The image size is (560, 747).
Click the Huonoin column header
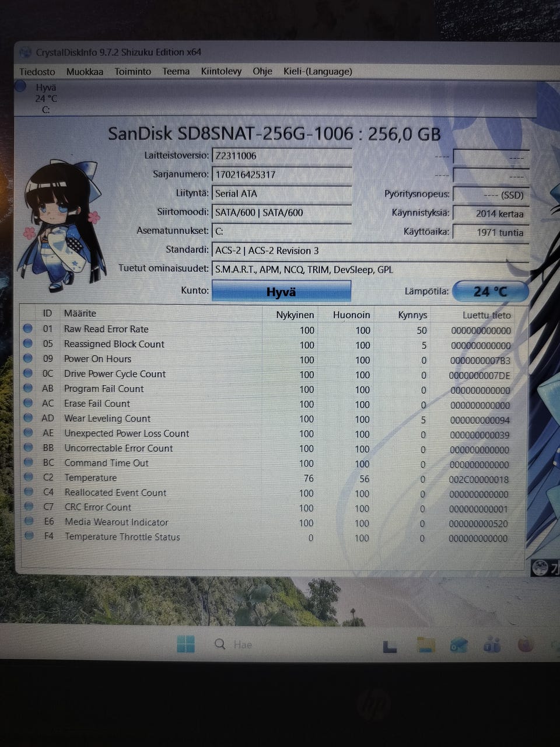point(351,315)
